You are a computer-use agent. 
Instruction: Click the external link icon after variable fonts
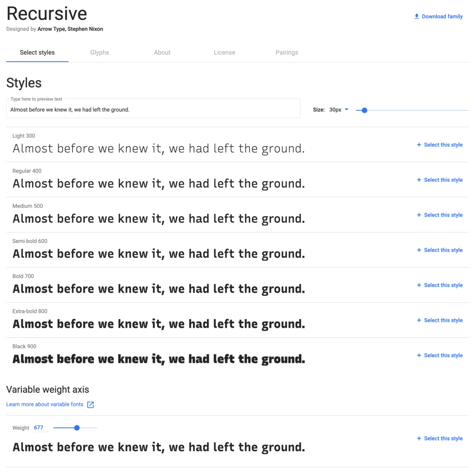(91, 405)
